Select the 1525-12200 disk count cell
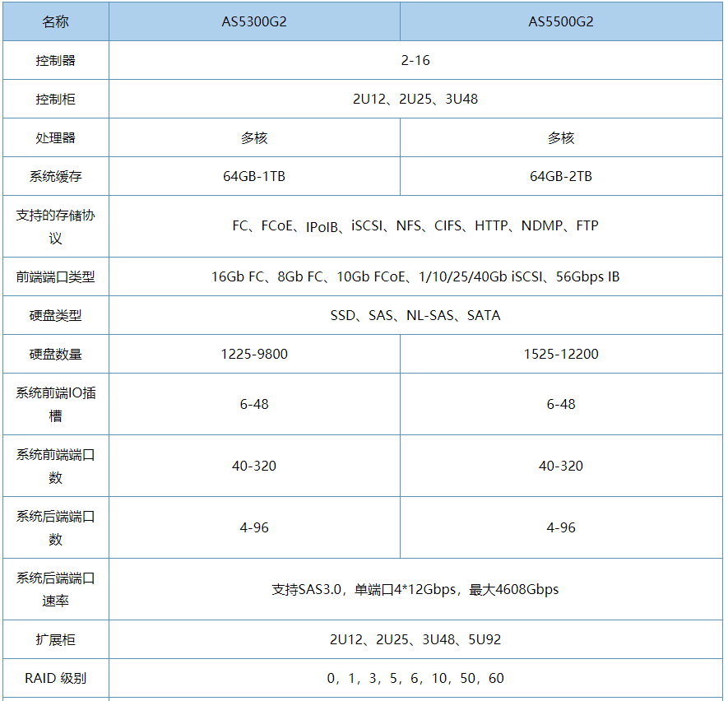Image resolution: width=728 pixels, height=701 pixels. pyautogui.click(x=562, y=354)
